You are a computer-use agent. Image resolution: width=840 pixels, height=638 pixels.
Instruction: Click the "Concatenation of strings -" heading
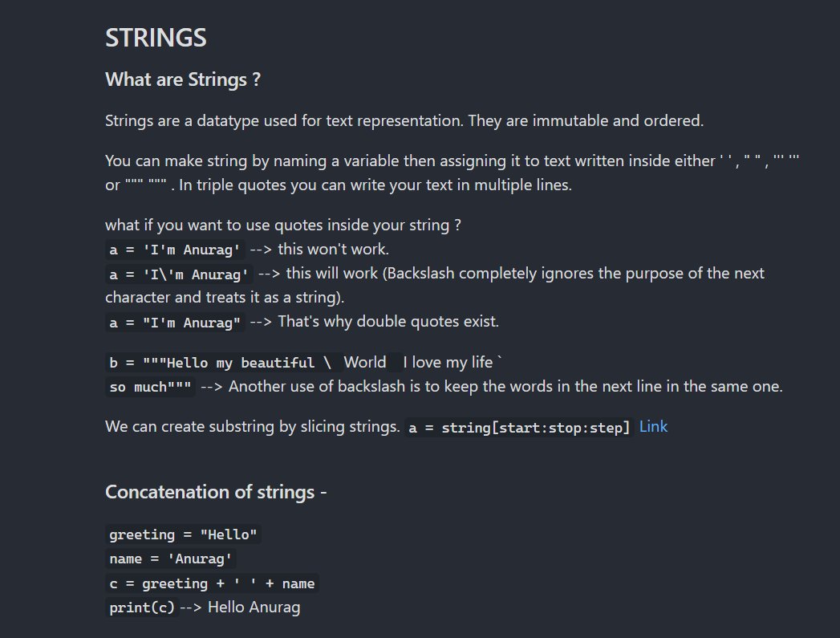click(x=216, y=492)
